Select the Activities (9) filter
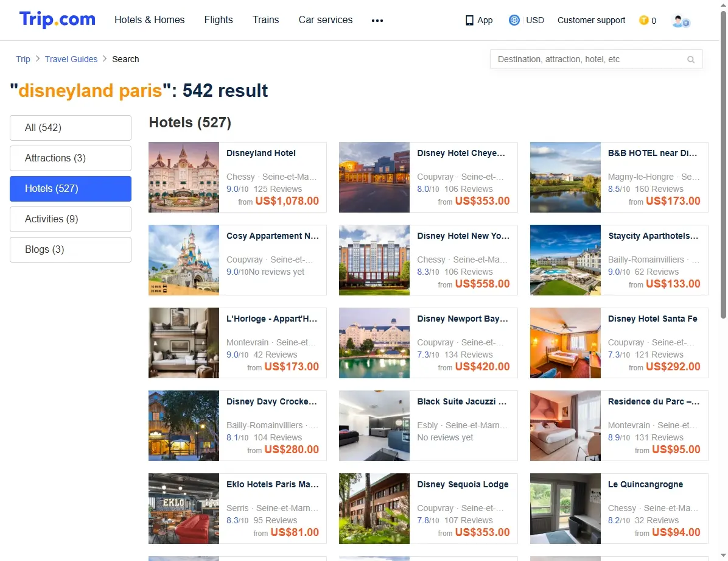 tap(71, 219)
